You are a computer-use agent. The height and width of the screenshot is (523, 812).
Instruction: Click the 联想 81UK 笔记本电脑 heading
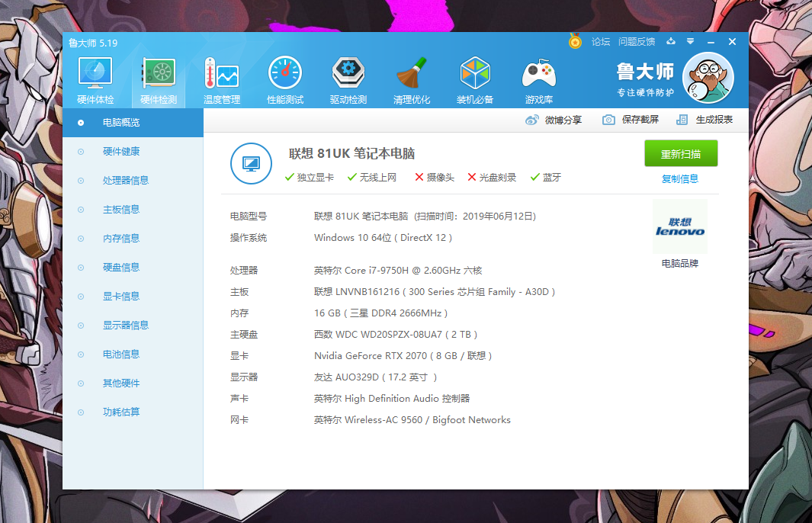pyautogui.click(x=351, y=153)
